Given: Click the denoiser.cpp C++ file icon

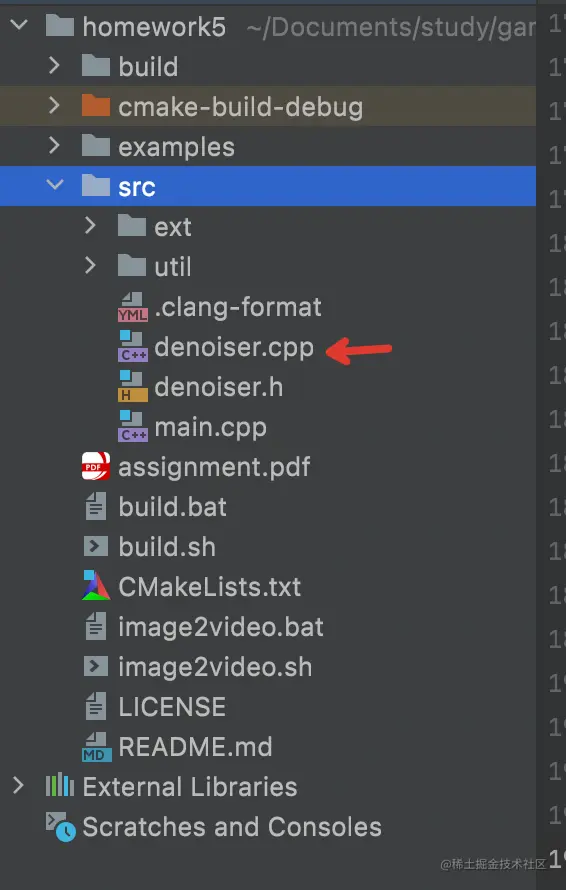Looking at the screenshot, I should point(133,347).
